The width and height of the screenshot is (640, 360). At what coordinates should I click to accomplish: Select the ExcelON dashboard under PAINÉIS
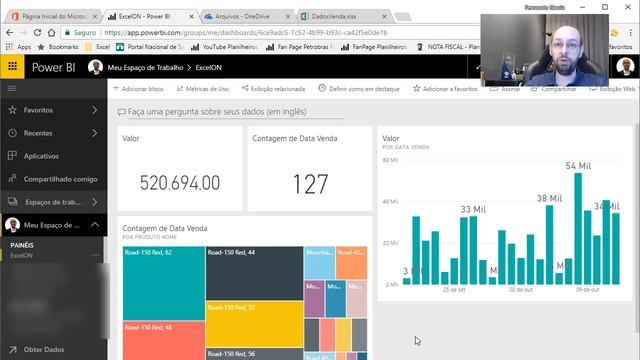(22, 256)
